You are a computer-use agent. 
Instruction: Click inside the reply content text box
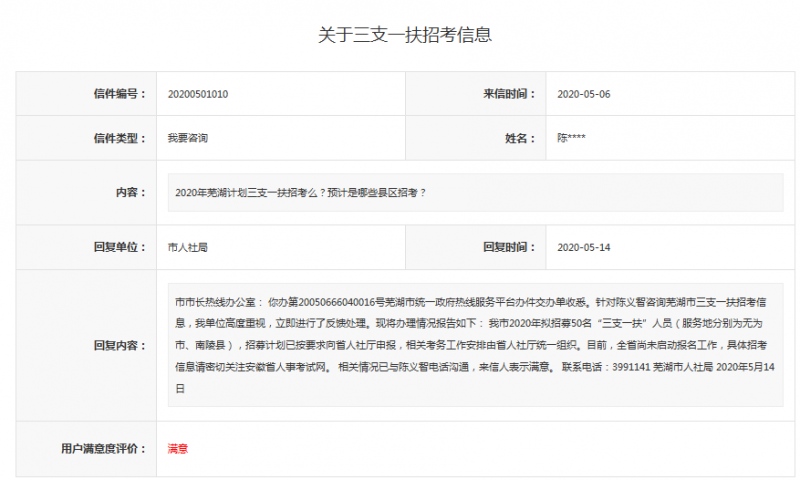475,345
